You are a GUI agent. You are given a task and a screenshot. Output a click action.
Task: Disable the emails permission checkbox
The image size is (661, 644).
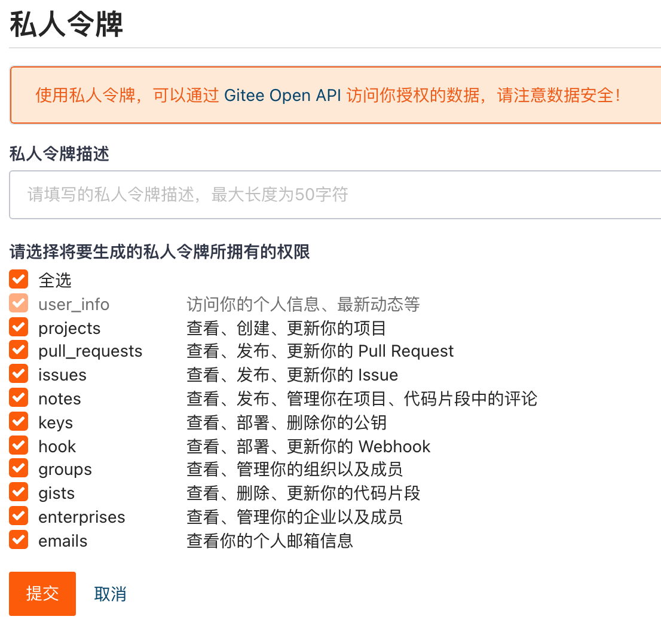19,540
